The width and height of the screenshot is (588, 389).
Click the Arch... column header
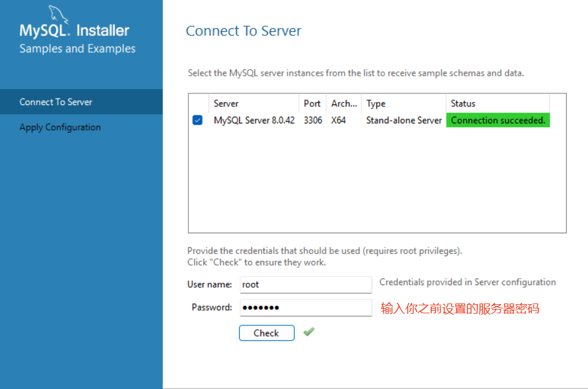(344, 103)
